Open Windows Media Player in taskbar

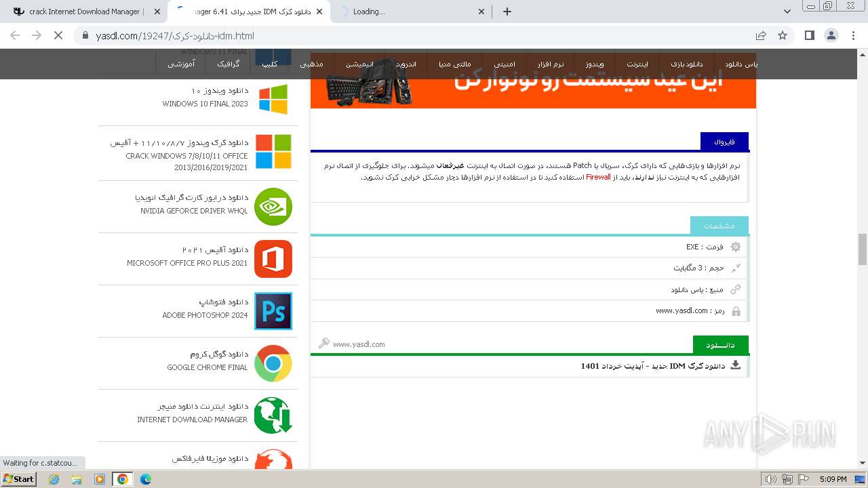tap(100, 479)
